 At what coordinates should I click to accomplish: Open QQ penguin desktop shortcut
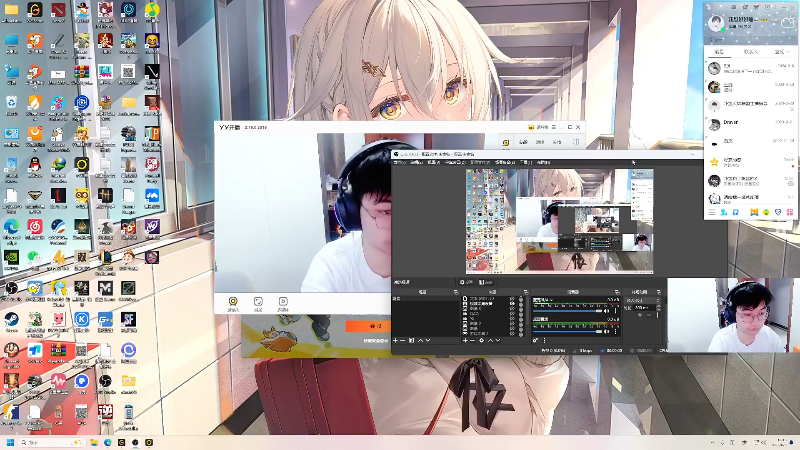tap(35, 166)
